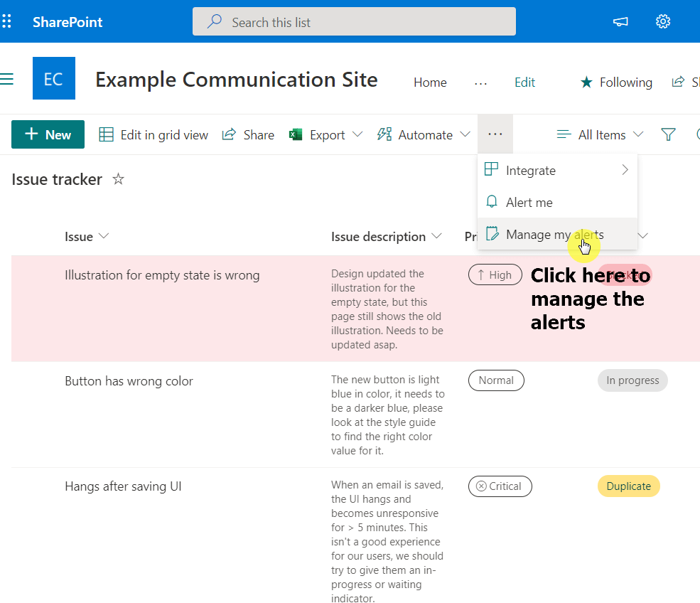The image size is (700, 603).
Task: Click the site share icon at top right
Action: 678,82
